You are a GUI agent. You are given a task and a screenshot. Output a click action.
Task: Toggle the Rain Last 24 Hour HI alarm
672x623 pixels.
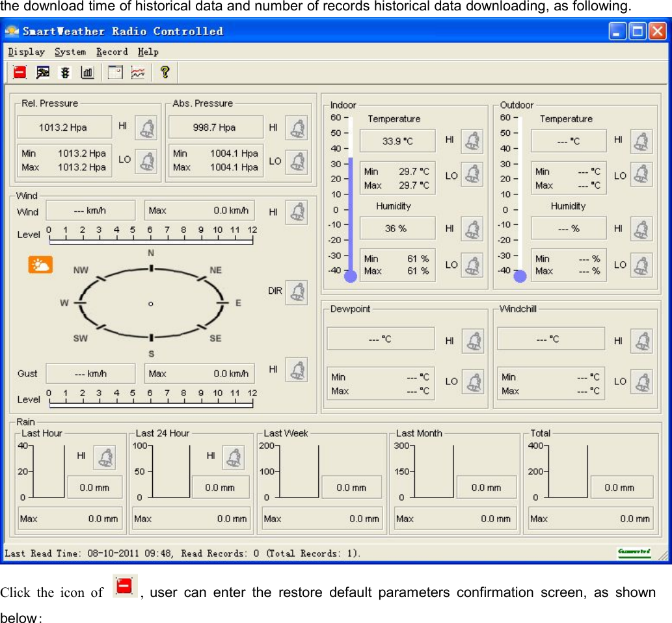coord(233,457)
